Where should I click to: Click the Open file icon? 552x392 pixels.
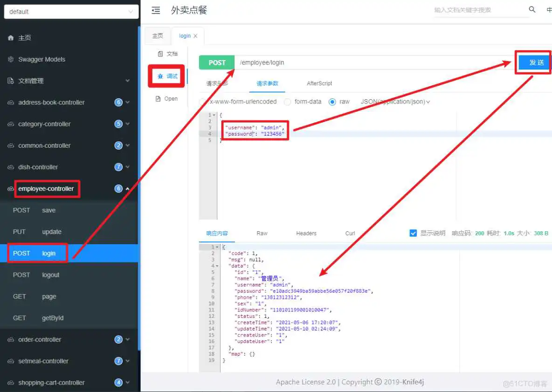click(x=159, y=98)
